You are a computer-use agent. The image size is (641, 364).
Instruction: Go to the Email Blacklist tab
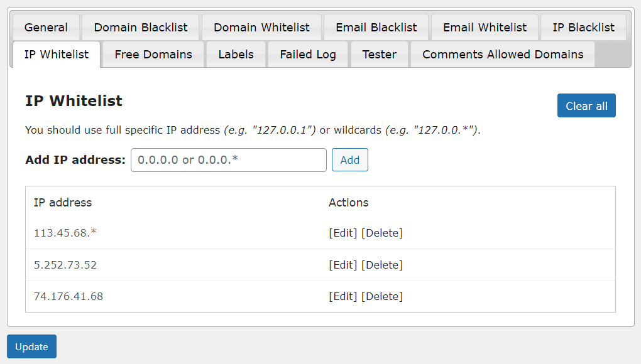point(376,28)
